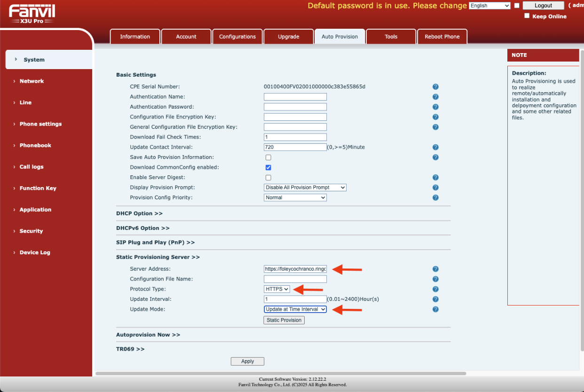Open the Reboot Phone tab
Screen dimensions: 584x392
442,36
